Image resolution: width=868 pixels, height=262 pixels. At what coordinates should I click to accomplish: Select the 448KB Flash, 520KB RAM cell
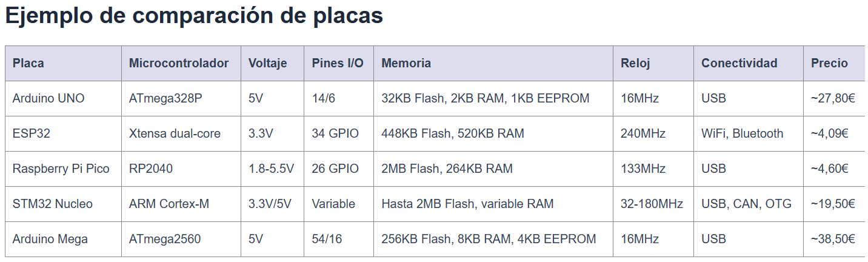pyautogui.click(x=453, y=133)
